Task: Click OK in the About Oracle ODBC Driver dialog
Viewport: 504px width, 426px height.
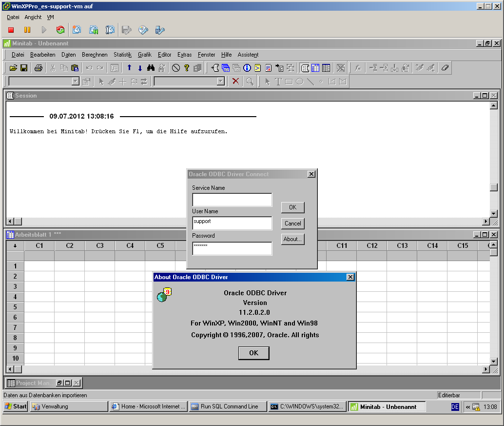Action: pos(253,353)
